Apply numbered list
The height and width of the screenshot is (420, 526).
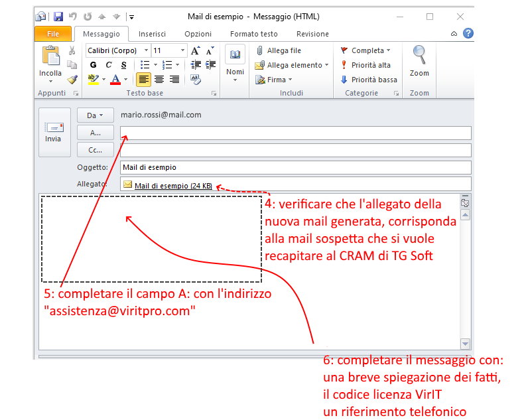pyautogui.click(x=167, y=65)
